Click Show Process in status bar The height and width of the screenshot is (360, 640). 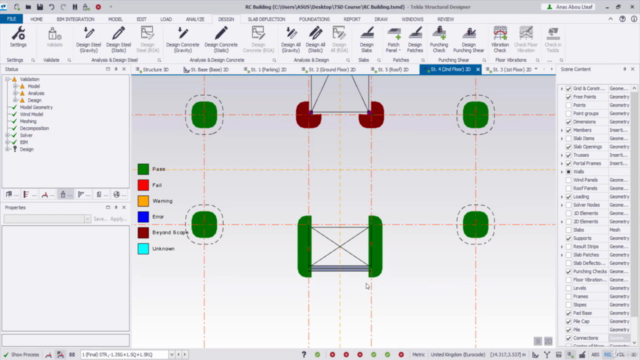click(21, 355)
